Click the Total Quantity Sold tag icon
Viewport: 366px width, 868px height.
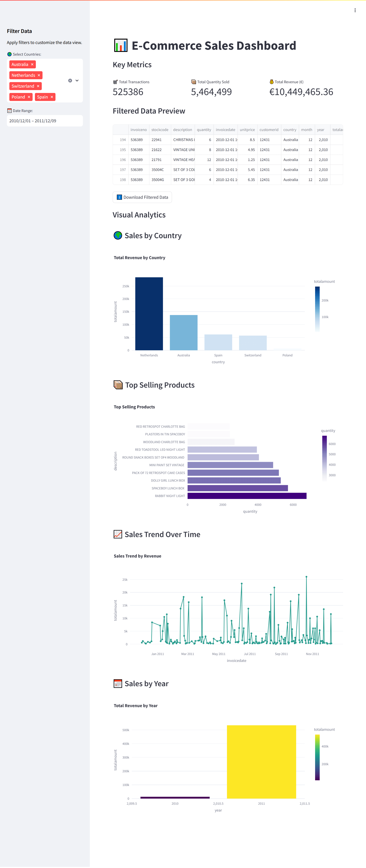pyautogui.click(x=192, y=82)
